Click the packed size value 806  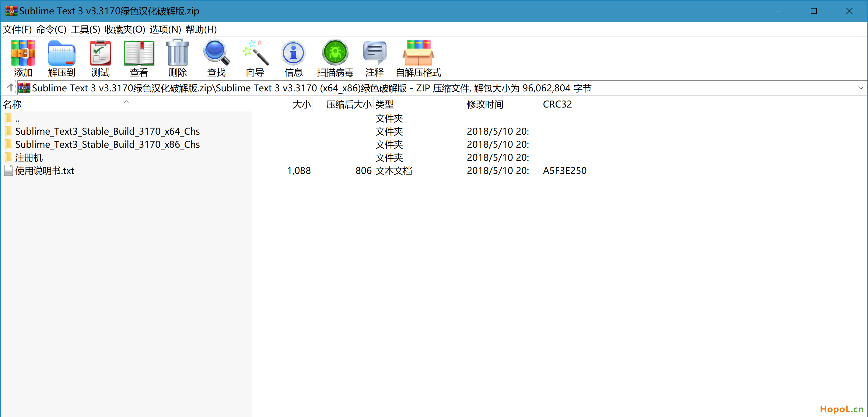363,171
